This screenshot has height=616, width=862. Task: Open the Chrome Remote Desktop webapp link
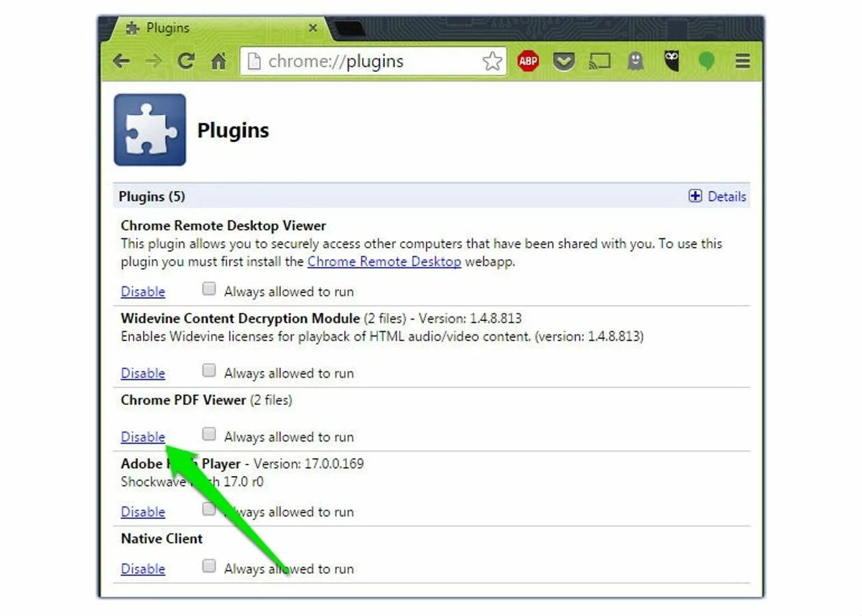(384, 261)
